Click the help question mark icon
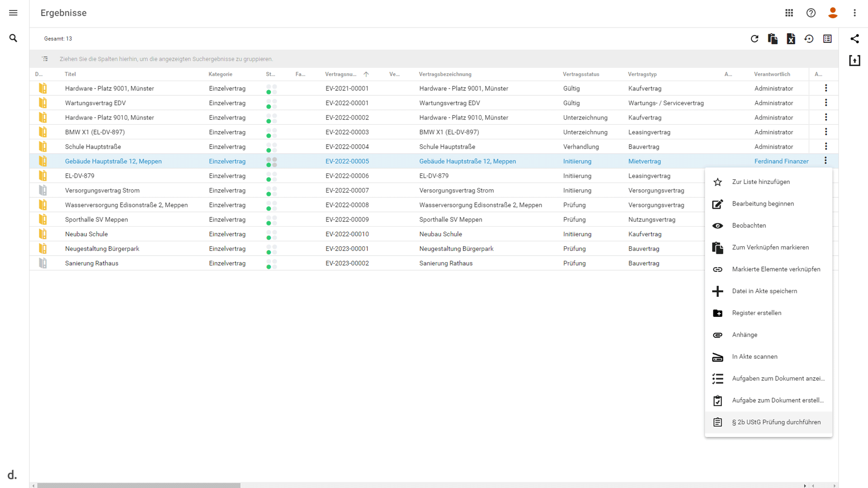This screenshot has height=488, width=868. click(x=811, y=13)
